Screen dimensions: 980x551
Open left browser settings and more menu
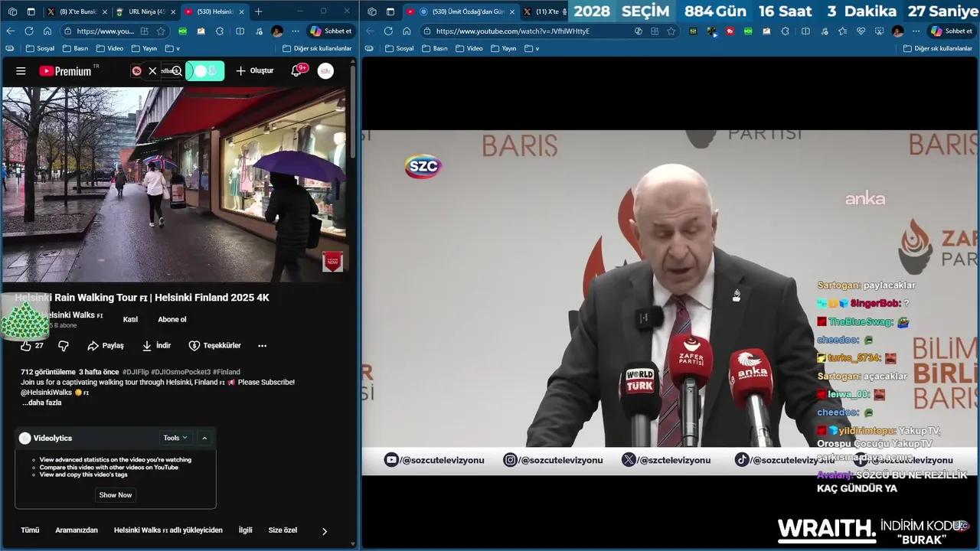tap(296, 31)
